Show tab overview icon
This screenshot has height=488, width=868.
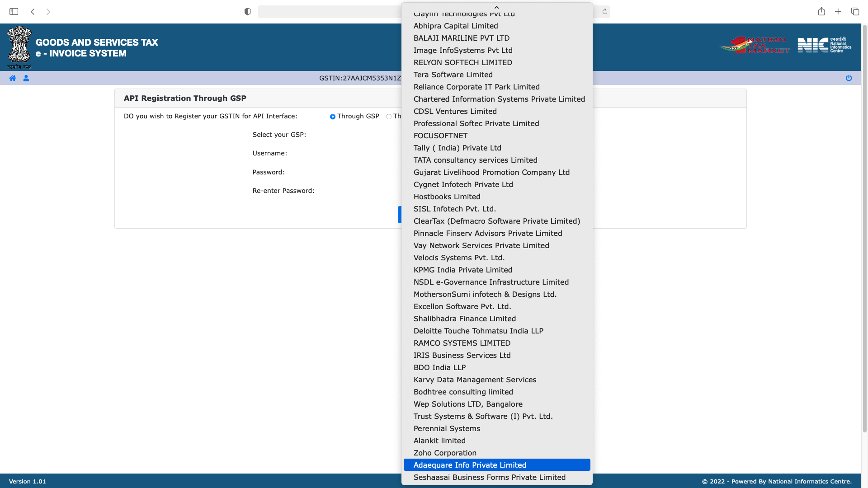[x=855, y=12]
